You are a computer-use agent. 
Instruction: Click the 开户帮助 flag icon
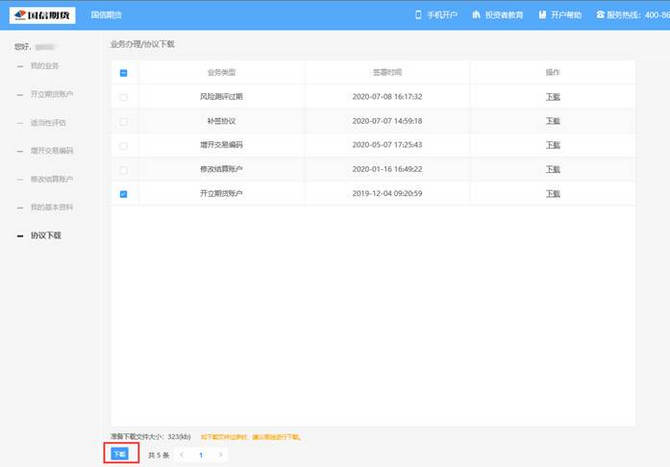[x=541, y=16]
